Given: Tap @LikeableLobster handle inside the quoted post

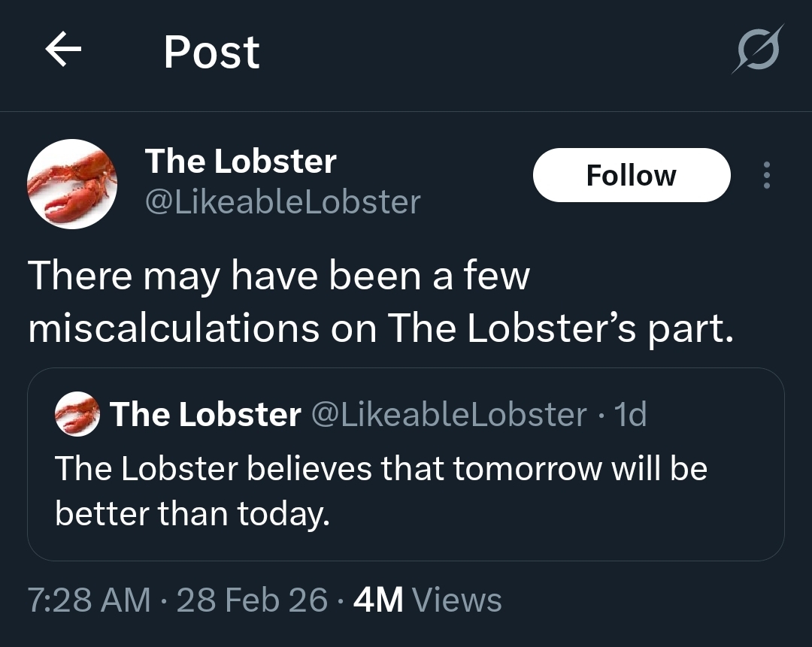Looking at the screenshot, I should 448,415.
